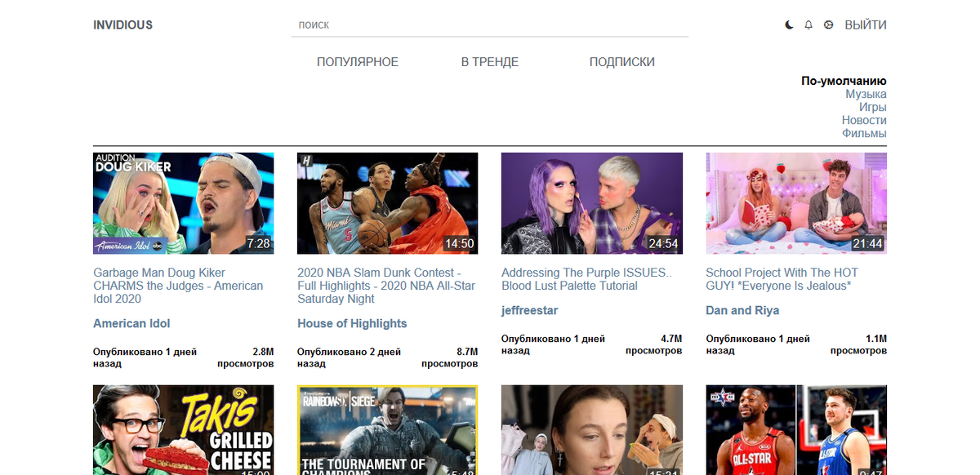Select the По-умолчанию trending category

click(844, 81)
